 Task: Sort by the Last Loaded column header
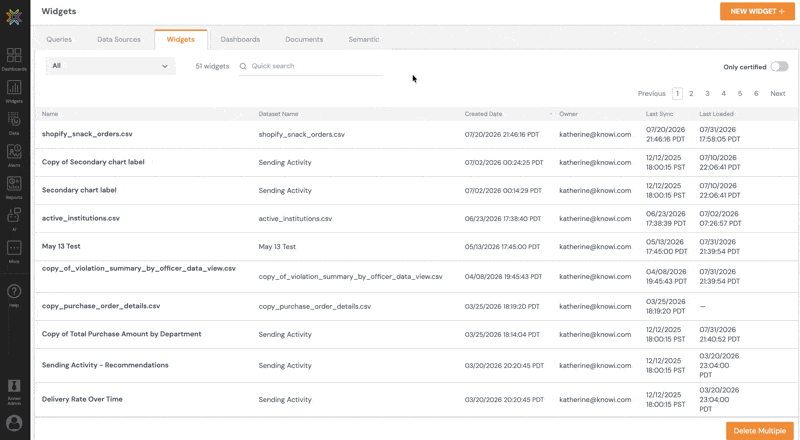[x=716, y=114]
